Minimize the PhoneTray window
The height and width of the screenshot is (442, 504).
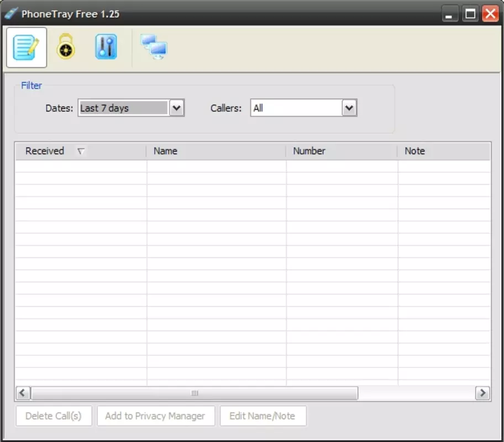(x=450, y=14)
